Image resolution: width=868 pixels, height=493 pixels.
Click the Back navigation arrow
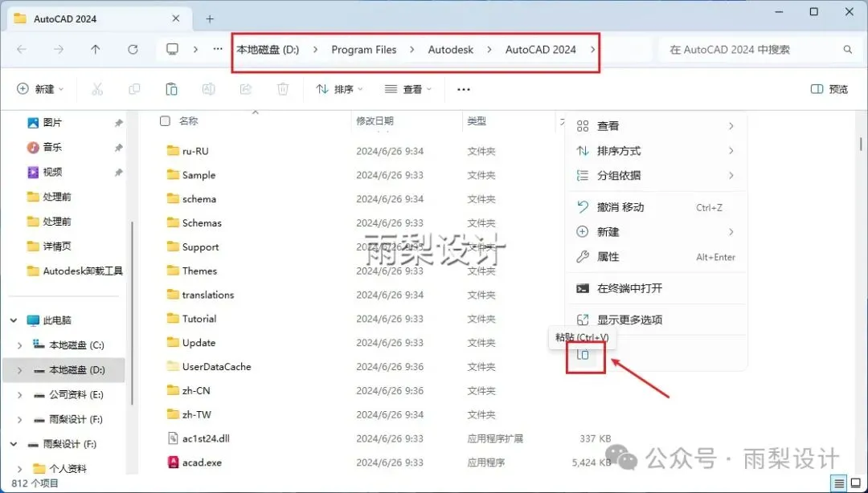point(22,49)
